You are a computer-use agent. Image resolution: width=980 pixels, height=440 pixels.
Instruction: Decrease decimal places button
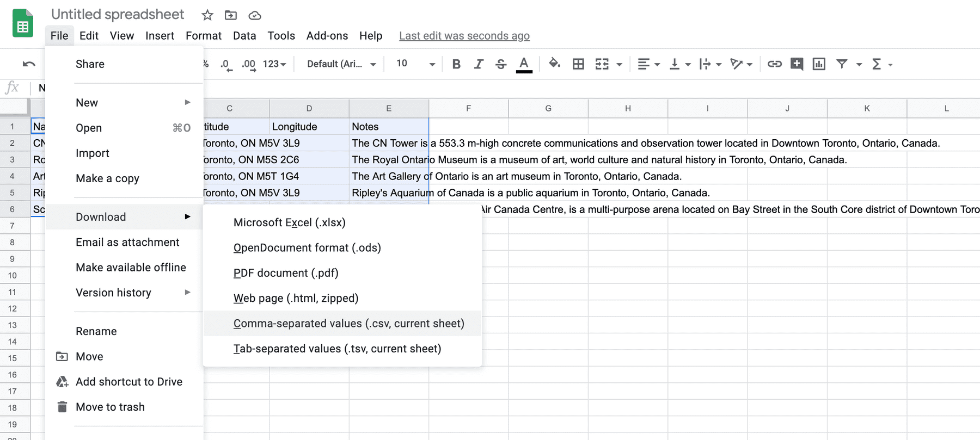pyautogui.click(x=226, y=64)
